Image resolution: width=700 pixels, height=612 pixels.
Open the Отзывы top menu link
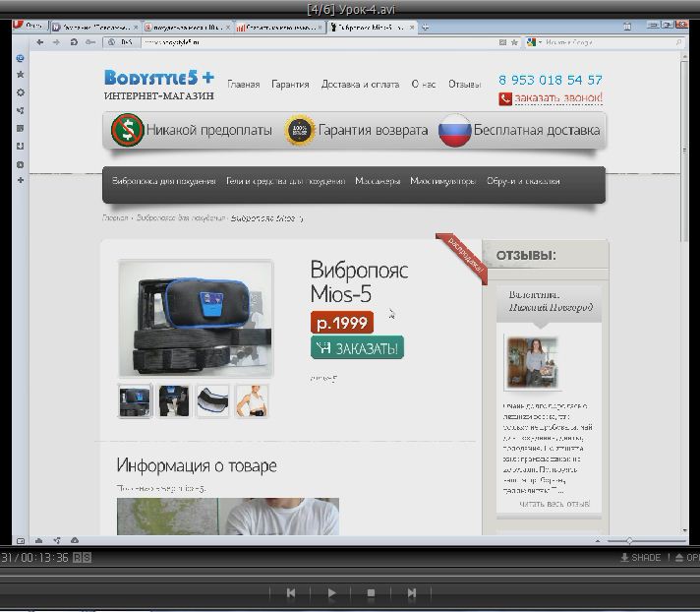click(x=464, y=84)
